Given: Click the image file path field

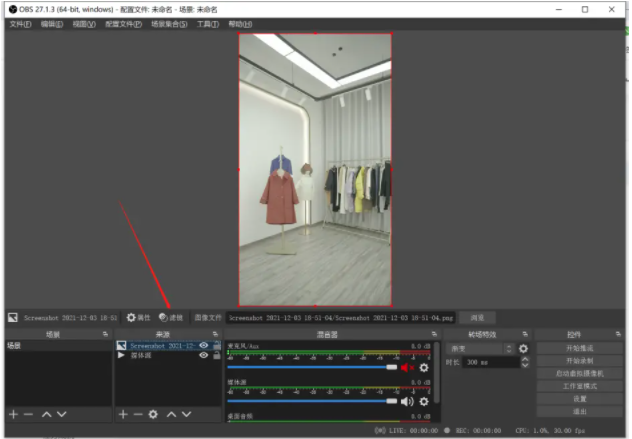Looking at the screenshot, I should [341, 318].
